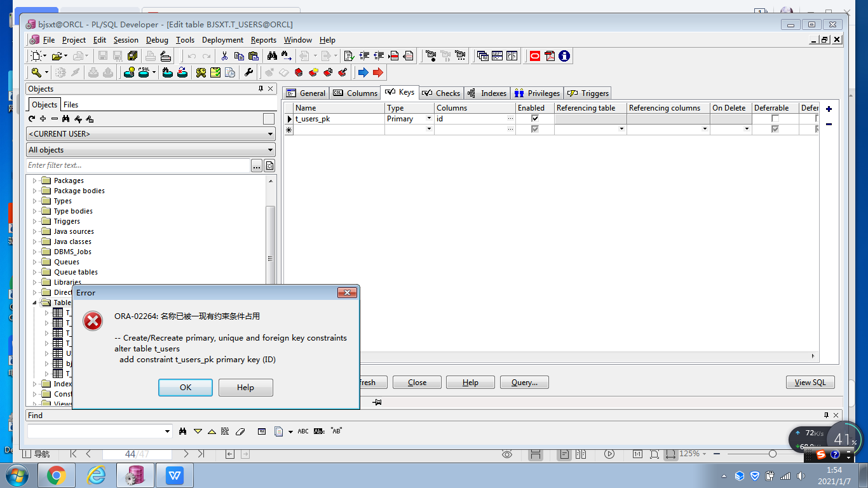The height and width of the screenshot is (488, 868).
Task: Open the Type dropdown for t_users_pk
Action: pos(430,119)
